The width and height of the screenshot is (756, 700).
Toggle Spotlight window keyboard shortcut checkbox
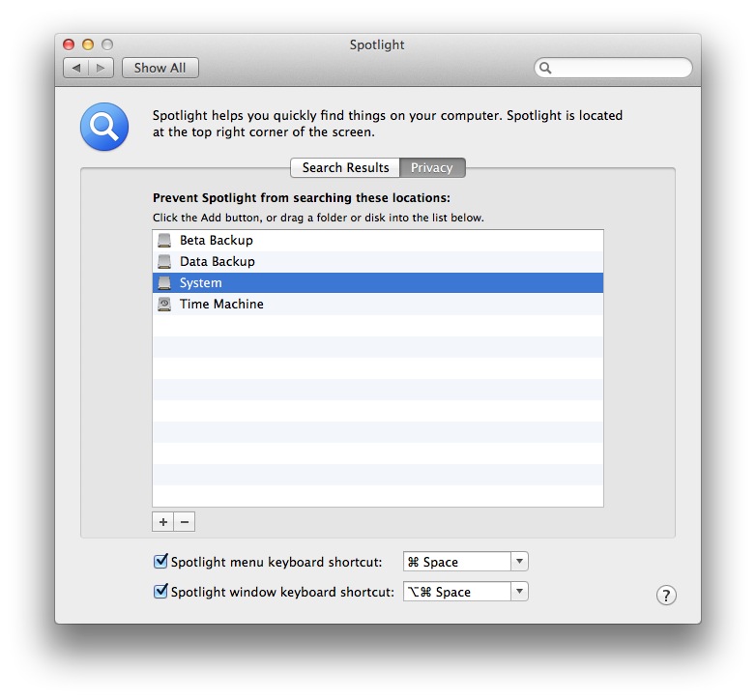[x=160, y=591]
